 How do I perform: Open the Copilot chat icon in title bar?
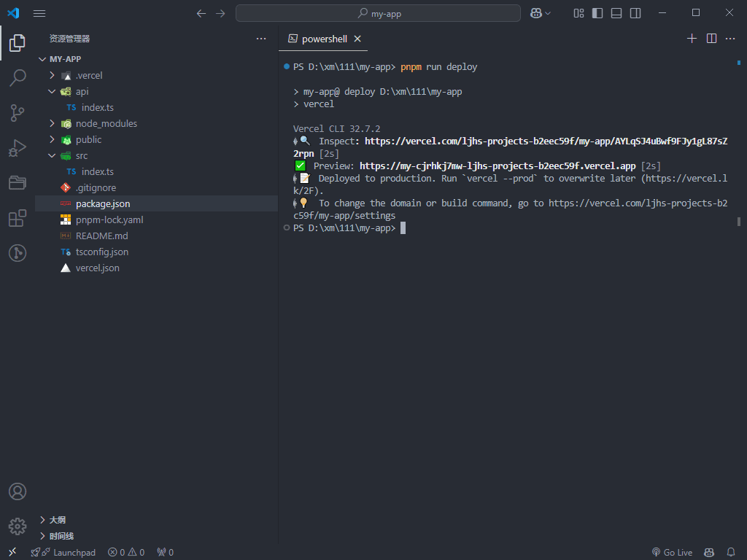click(536, 13)
